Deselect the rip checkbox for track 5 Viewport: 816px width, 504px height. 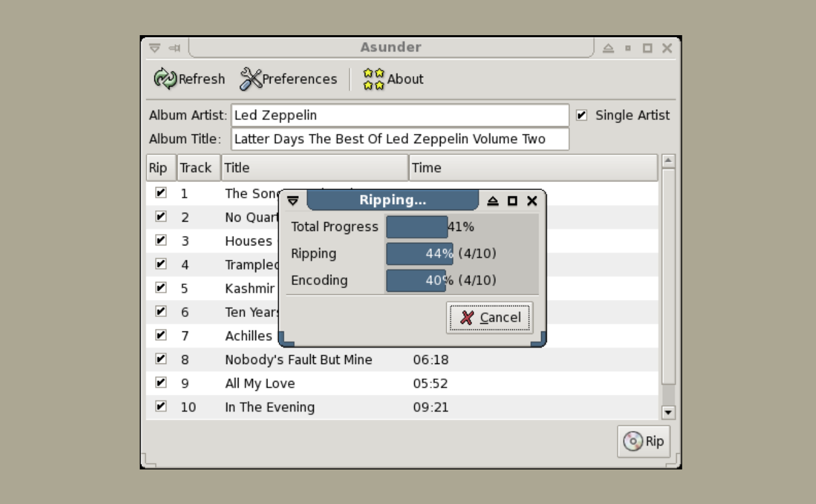pyautogui.click(x=161, y=288)
